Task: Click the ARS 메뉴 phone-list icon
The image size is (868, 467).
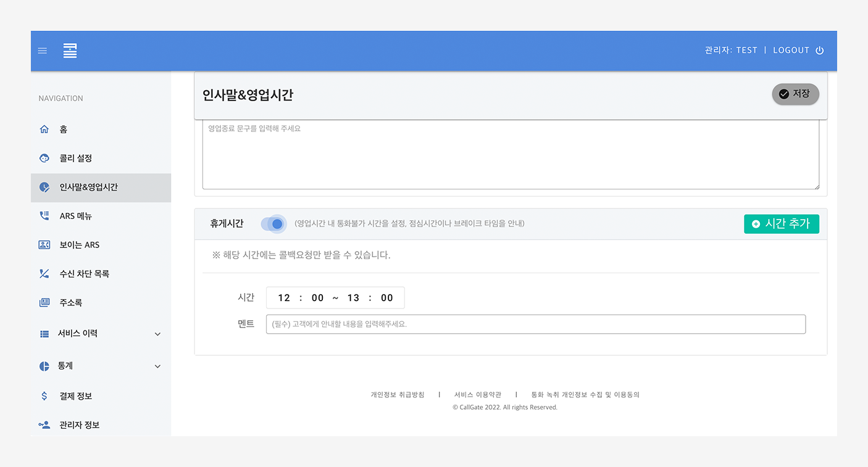Action: [44, 216]
